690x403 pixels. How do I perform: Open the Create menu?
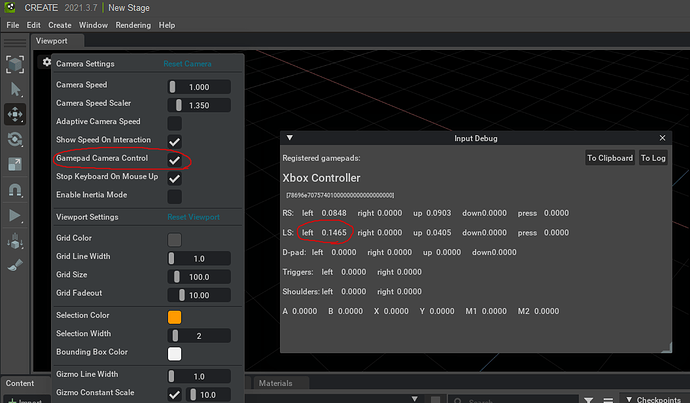(x=60, y=25)
